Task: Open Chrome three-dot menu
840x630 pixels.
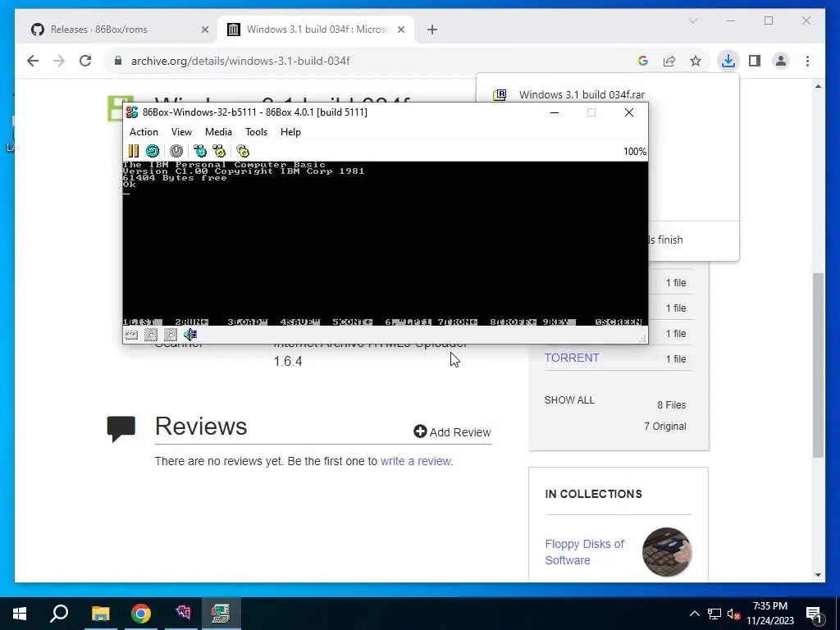Action: [x=807, y=61]
